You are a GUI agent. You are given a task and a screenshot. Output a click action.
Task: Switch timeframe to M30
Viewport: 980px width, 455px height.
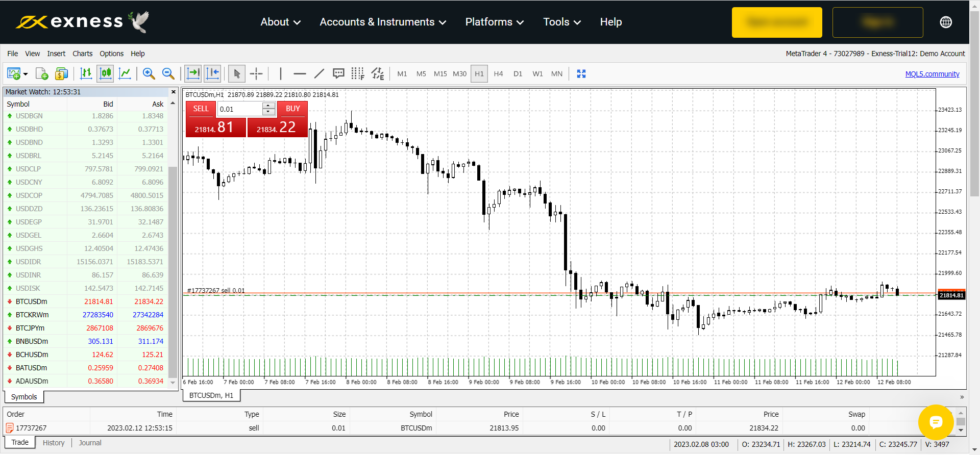(x=459, y=74)
